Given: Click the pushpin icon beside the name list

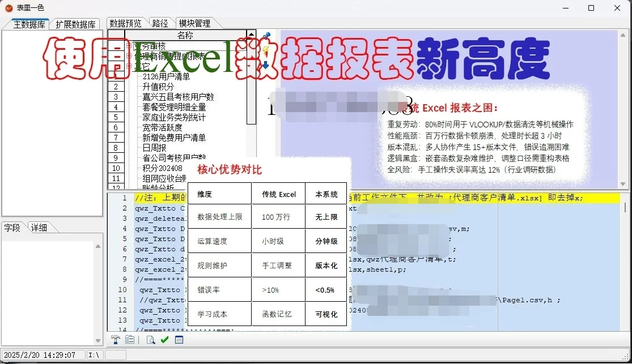Looking at the screenshot, I should point(266,36).
